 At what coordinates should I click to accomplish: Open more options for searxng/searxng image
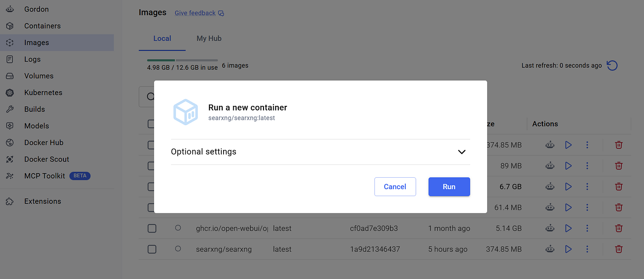tap(587, 249)
